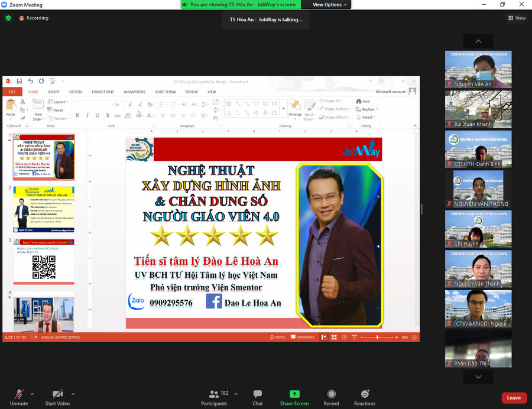Click the gallery panel divider handle
The height and width of the screenshot is (409, 532).
pos(422,209)
